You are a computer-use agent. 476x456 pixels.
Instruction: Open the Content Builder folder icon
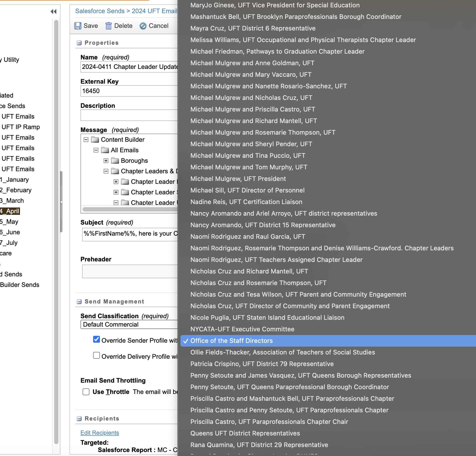pyautogui.click(x=95, y=139)
